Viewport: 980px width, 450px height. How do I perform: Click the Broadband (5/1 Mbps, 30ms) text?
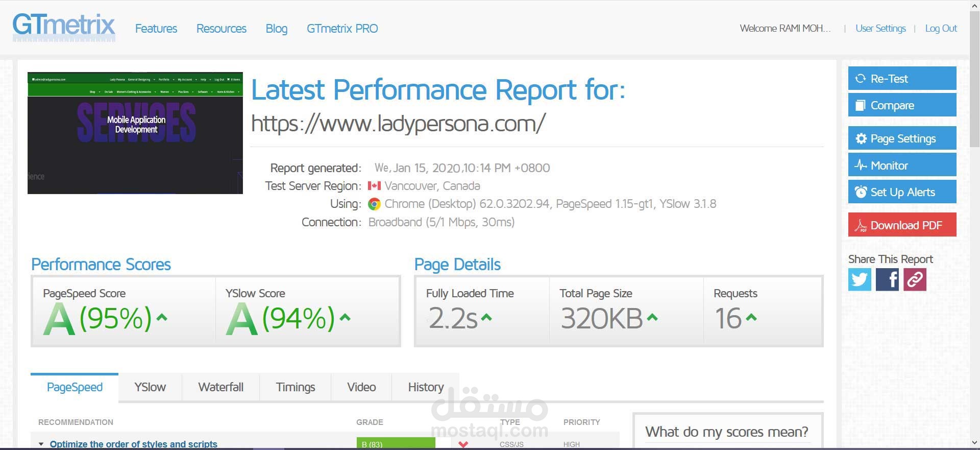[442, 222]
